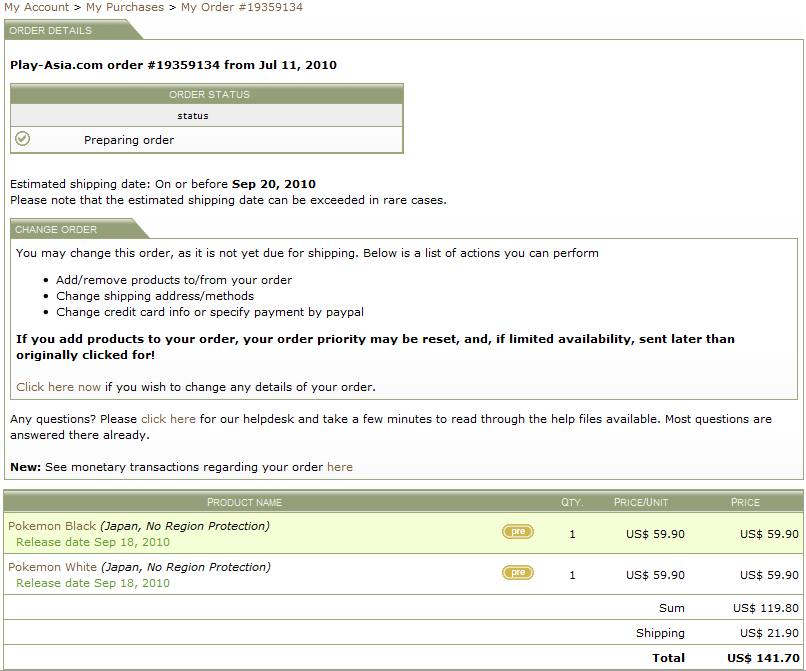Viewport: 806px width, 671px height.
Task: Click the ORDER STATUS table header
Action: [x=207, y=95]
